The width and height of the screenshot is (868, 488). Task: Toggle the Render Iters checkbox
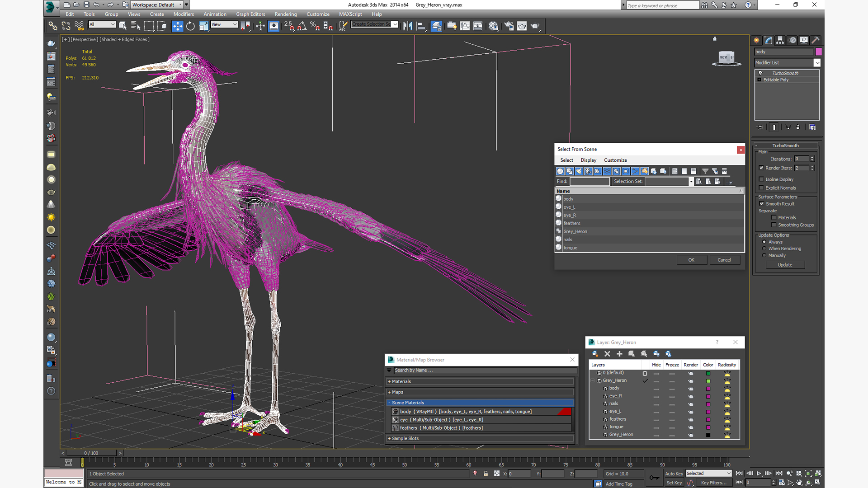tap(761, 168)
